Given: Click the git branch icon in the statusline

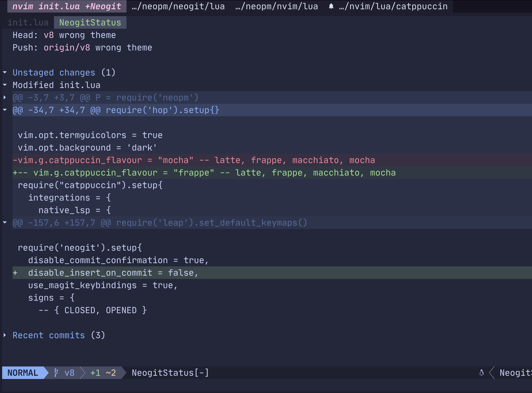Looking at the screenshot, I should click(x=56, y=373).
